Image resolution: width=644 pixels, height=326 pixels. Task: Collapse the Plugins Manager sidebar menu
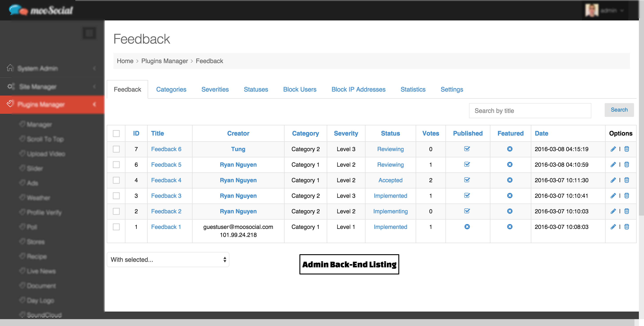pyautogui.click(x=52, y=104)
